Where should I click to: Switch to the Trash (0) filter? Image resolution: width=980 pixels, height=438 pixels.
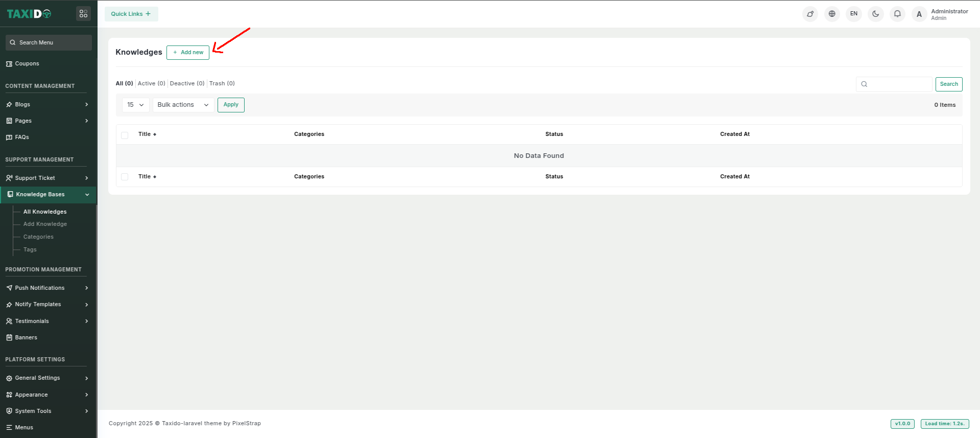(x=222, y=84)
